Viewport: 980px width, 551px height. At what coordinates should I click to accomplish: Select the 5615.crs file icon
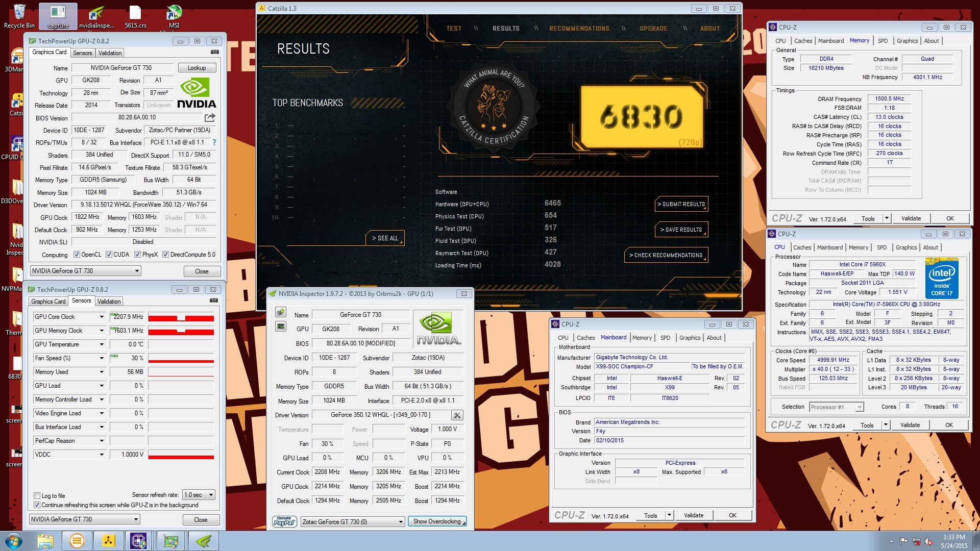point(135,16)
